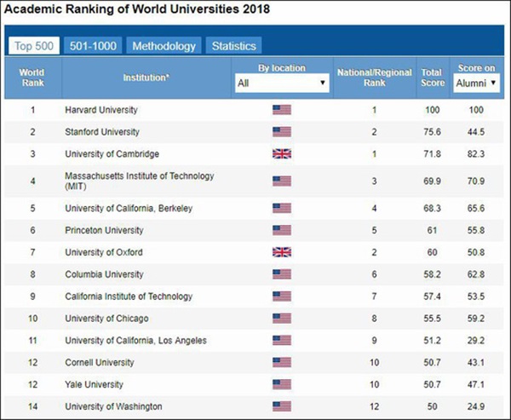Open the Harvard University link
Image resolution: width=511 pixels, height=420 pixels.
[x=101, y=110]
